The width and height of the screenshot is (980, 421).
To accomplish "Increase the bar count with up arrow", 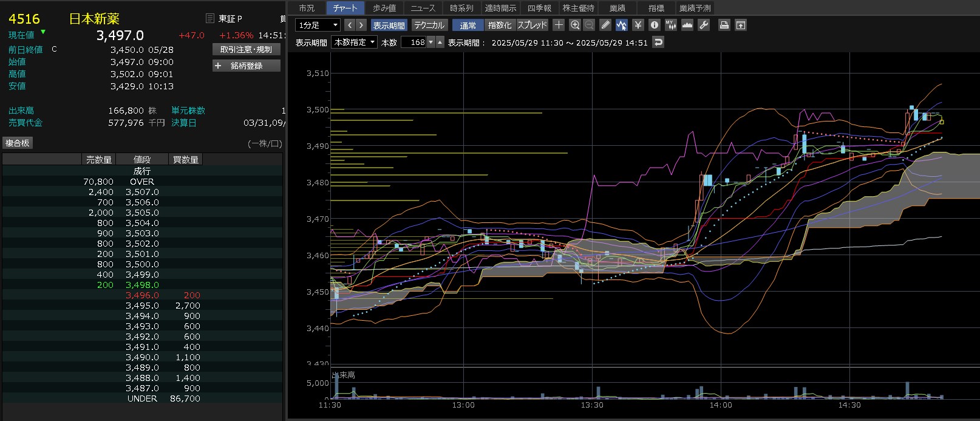I will coord(440,42).
